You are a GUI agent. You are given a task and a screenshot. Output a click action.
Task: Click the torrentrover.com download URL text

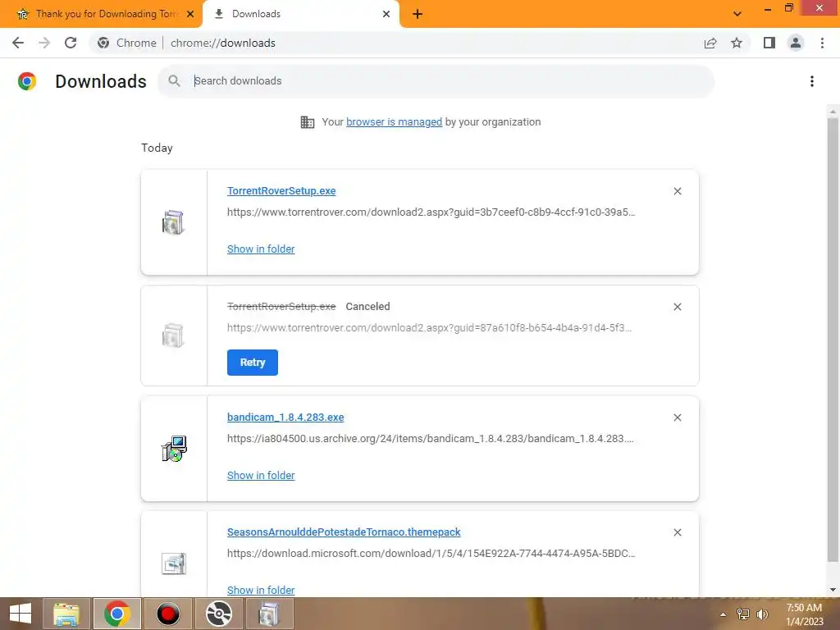[431, 212]
